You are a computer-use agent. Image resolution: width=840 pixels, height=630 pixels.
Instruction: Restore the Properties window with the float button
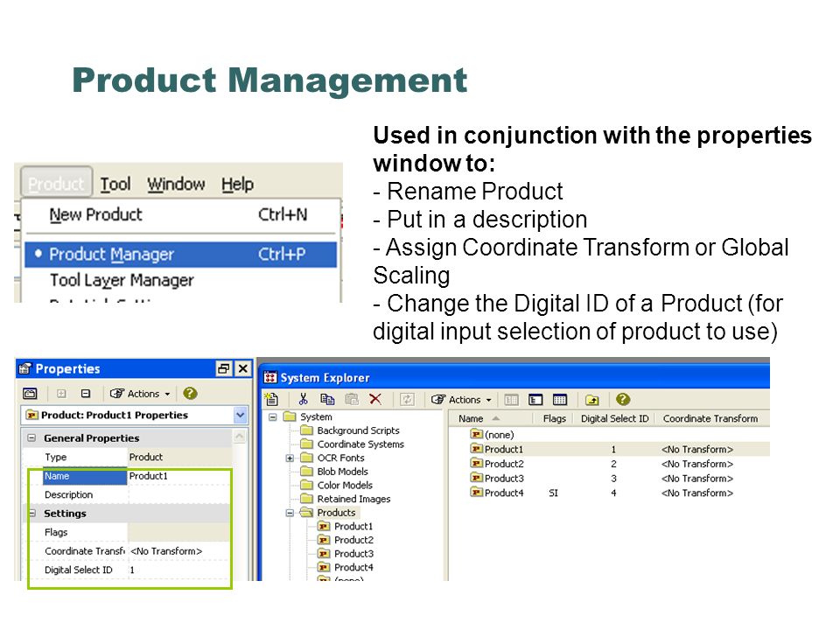(x=223, y=368)
